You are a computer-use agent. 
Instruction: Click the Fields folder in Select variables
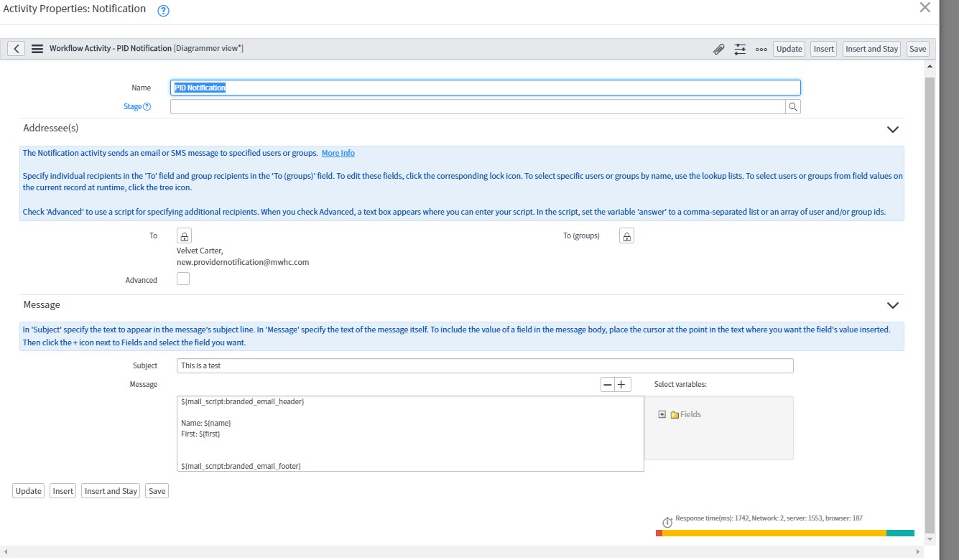(x=685, y=414)
